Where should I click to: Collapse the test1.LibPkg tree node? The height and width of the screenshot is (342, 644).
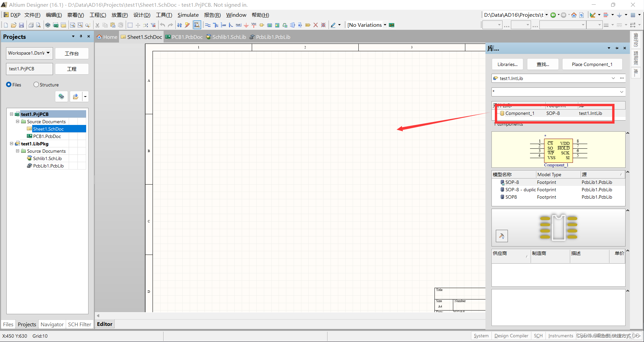click(x=12, y=144)
